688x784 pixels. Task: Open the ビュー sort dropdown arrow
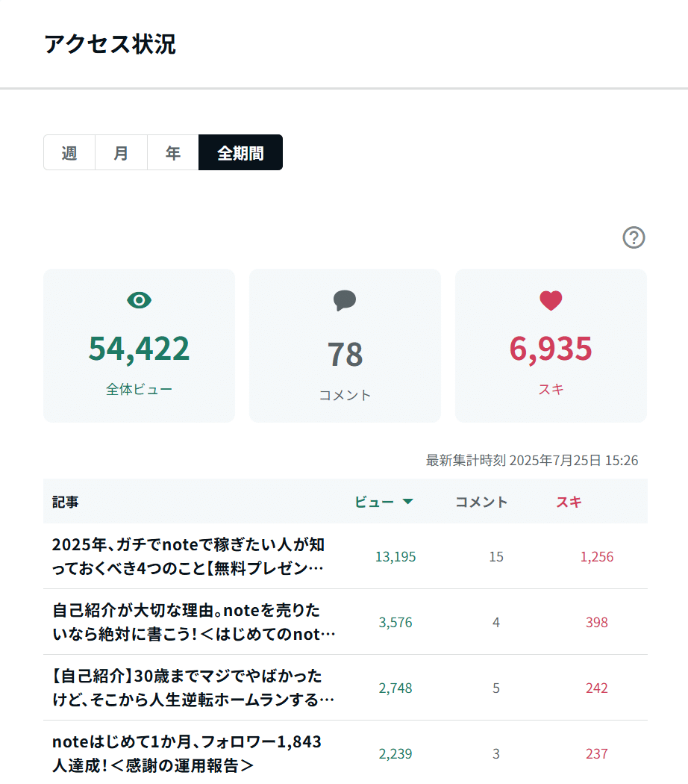tap(409, 502)
